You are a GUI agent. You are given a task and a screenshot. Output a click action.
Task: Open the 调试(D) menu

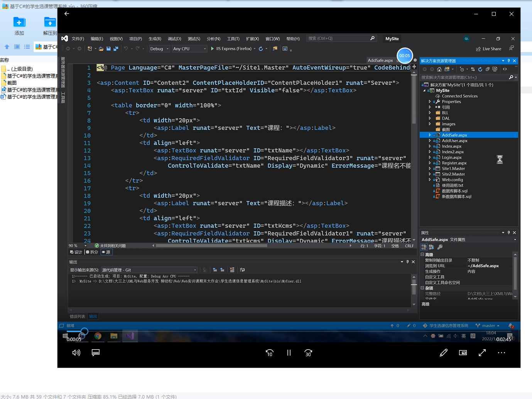click(x=174, y=39)
